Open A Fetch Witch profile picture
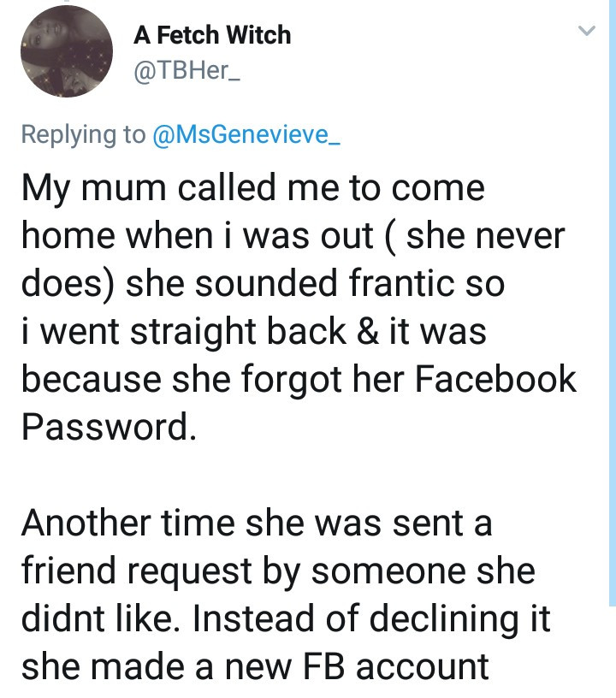Viewport: 616px width, 698px height. [67, 51]
